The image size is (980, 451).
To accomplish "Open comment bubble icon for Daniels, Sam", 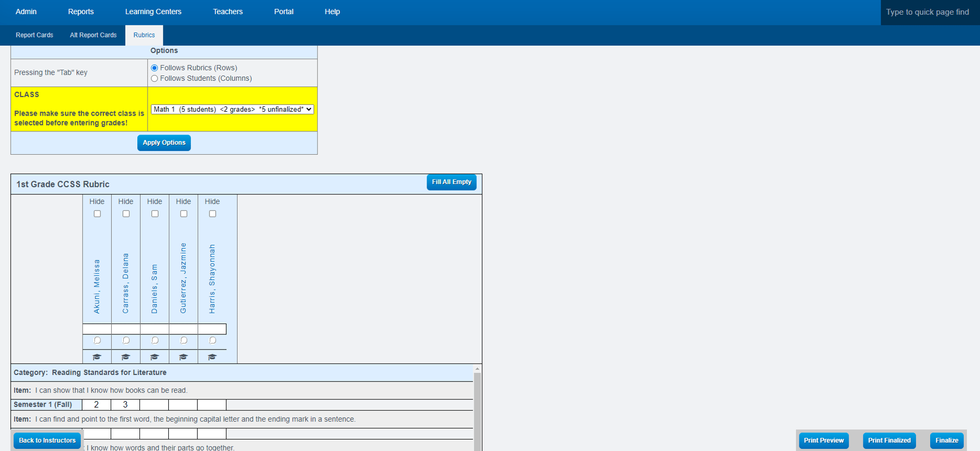I will point(155,340).
